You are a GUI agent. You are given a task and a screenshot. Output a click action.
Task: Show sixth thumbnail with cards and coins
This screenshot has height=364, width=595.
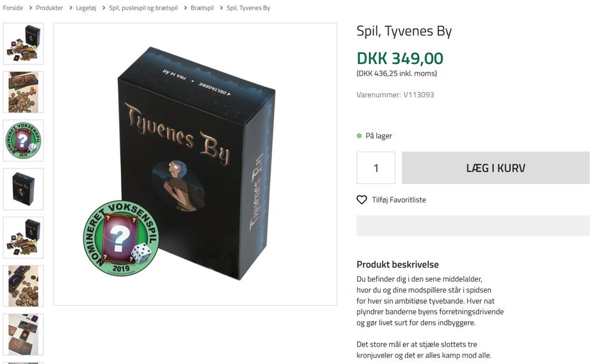(24, 286)
